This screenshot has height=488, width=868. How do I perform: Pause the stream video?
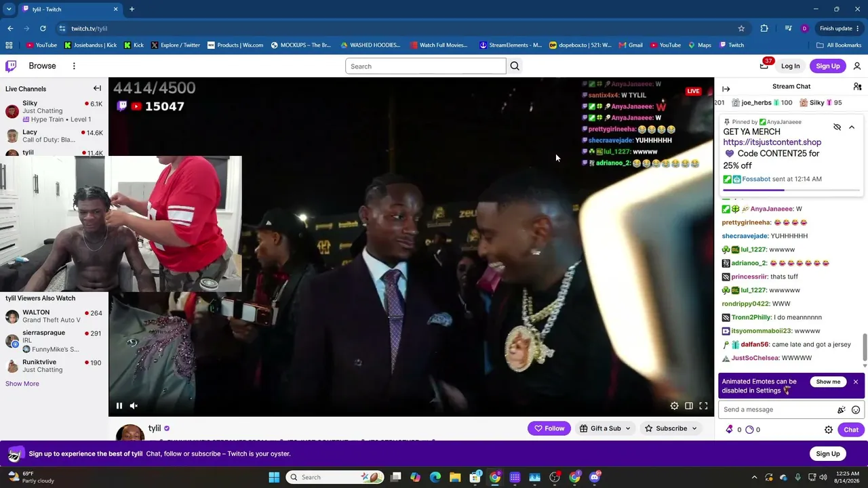[x=119, y=406]
